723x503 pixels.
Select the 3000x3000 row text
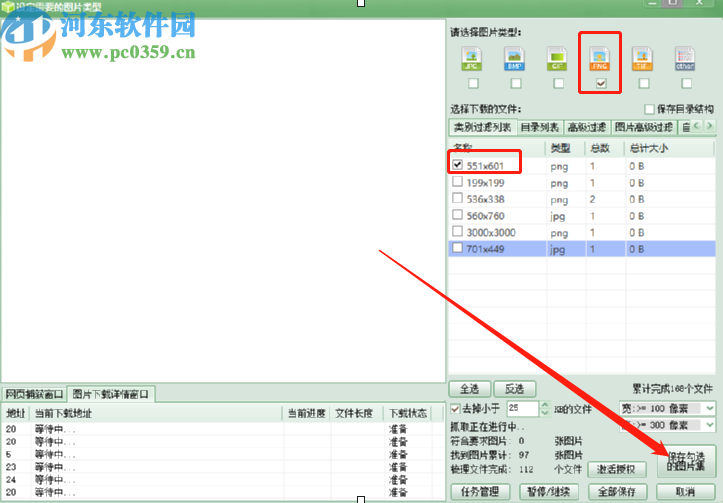(x=491, y=233)
